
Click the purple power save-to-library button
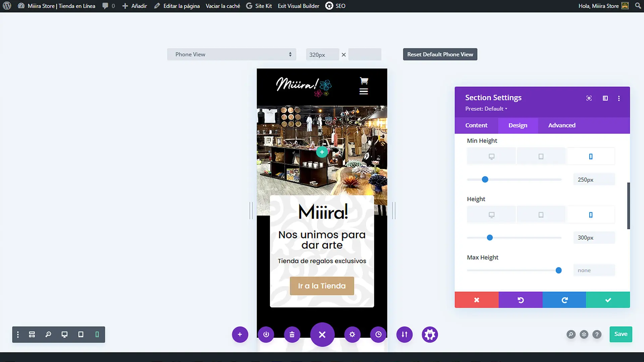[x=266, y=335]
